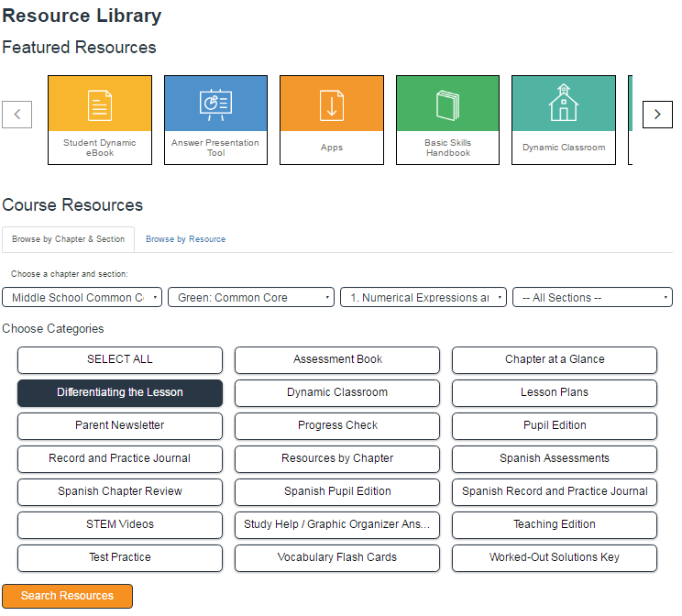
Task: Open the Middle School Common Core program dropdown
Action: (x=82, y=298)
